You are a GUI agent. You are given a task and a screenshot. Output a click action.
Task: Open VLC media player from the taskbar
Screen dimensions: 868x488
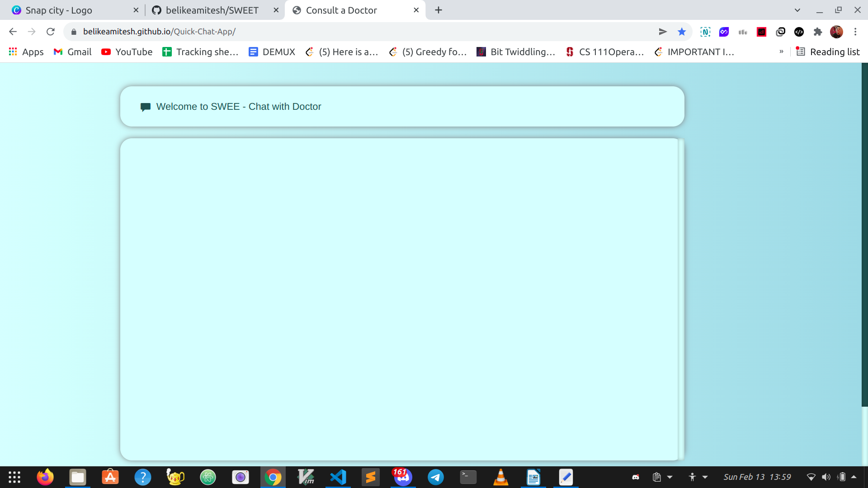point(500,477)
